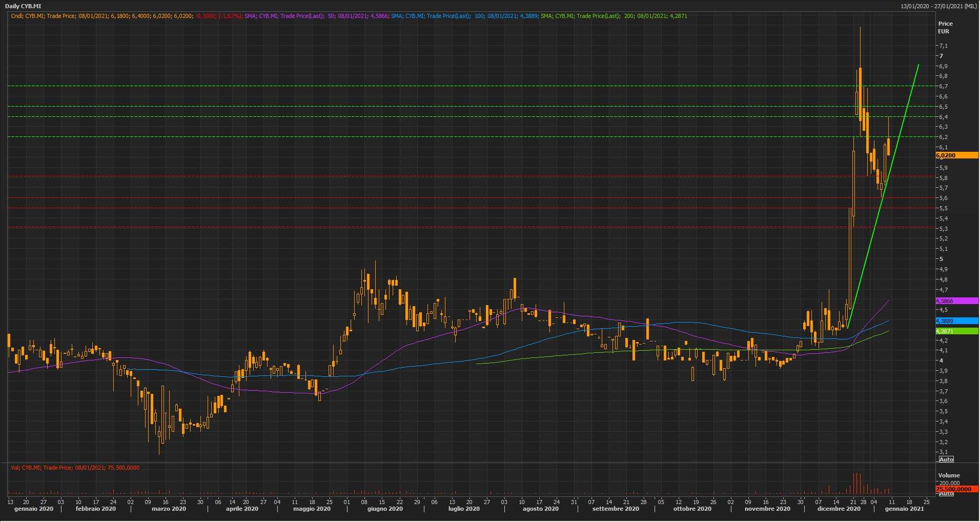Click the date range label 13/01/2020 - 27/01/2021
Viewport: 980px width, 522px height.
click(938, 6)
